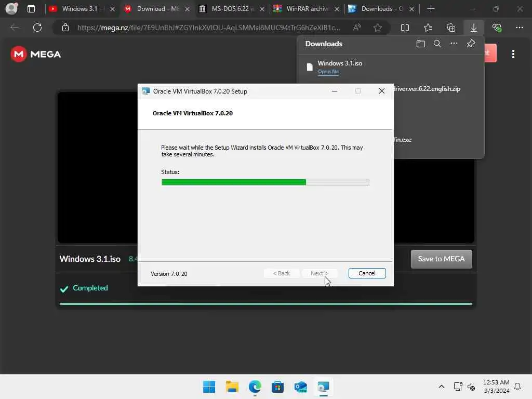This screenshot has width=532, height=399.
Task: Cancel the VirtualBox installation
Action: tap(367, 273)
